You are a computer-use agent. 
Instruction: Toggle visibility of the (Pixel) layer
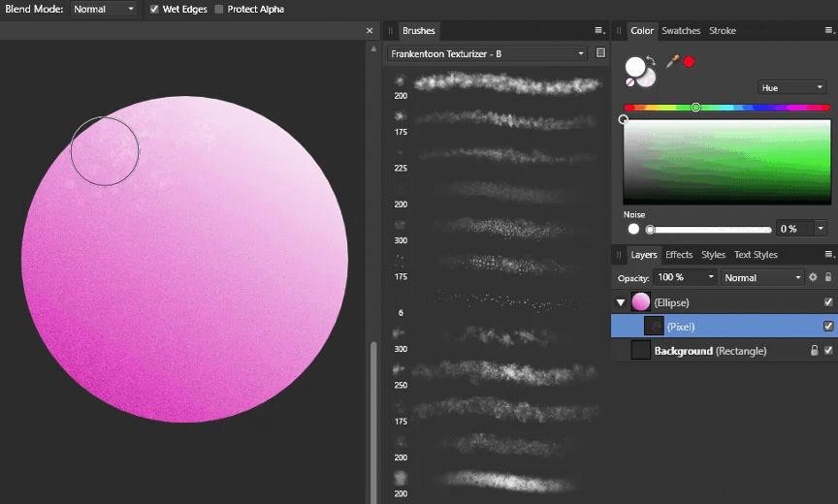(828, 326)
